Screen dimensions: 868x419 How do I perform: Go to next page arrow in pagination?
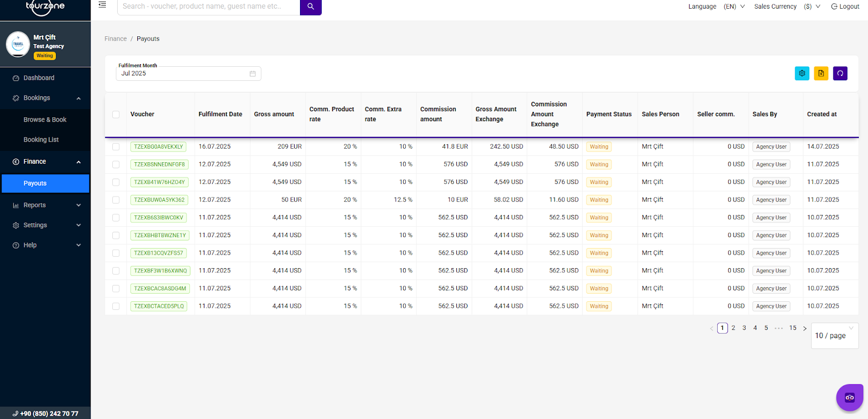pos(805,328)
